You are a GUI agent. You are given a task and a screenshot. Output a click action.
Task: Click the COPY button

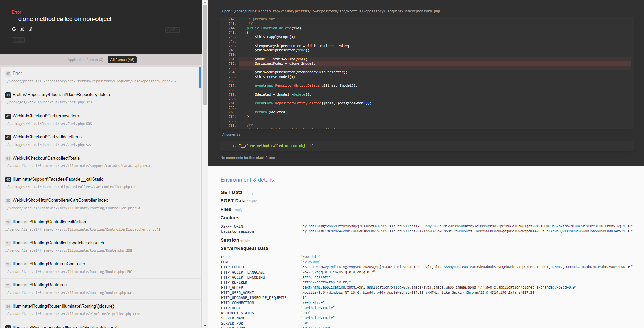click(x=173, y=30)
